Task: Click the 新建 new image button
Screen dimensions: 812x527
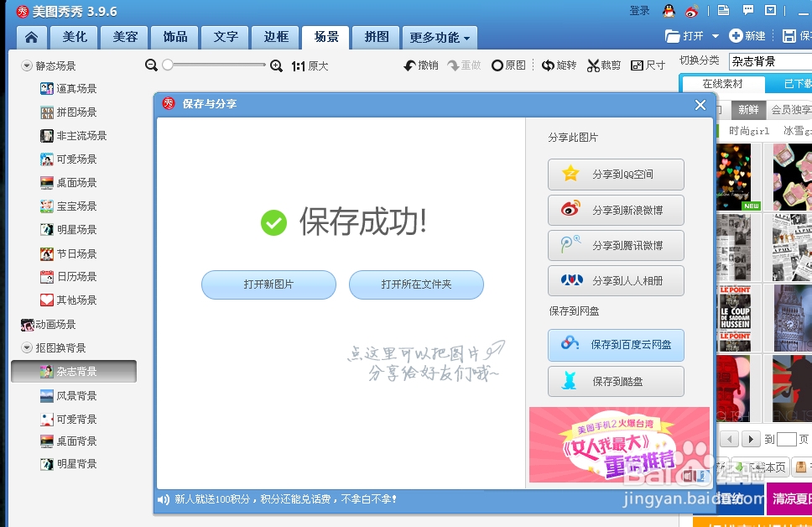Action: (747, 36)
